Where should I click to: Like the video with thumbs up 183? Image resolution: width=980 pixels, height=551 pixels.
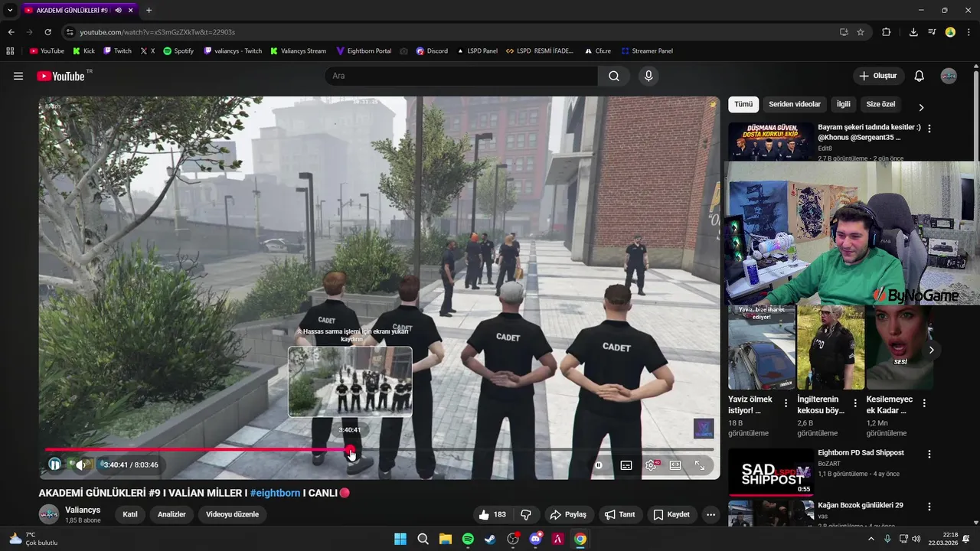[492, 514]
